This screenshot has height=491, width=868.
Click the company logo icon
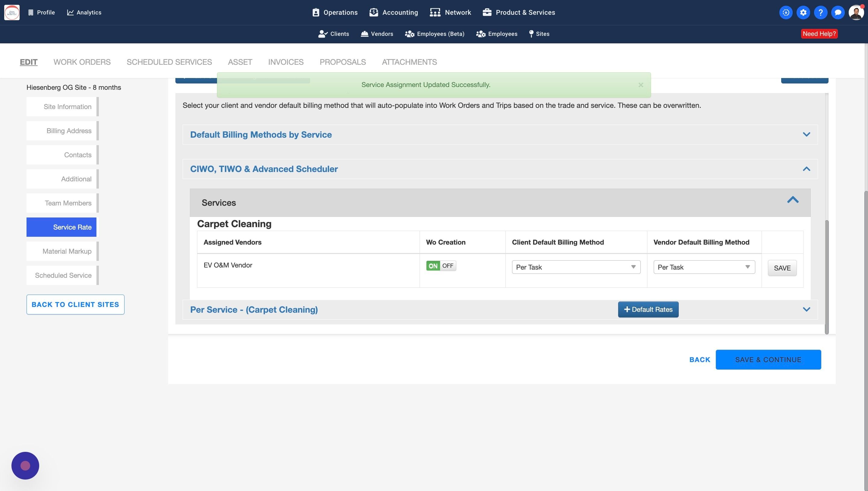click(x=12, y=12)
